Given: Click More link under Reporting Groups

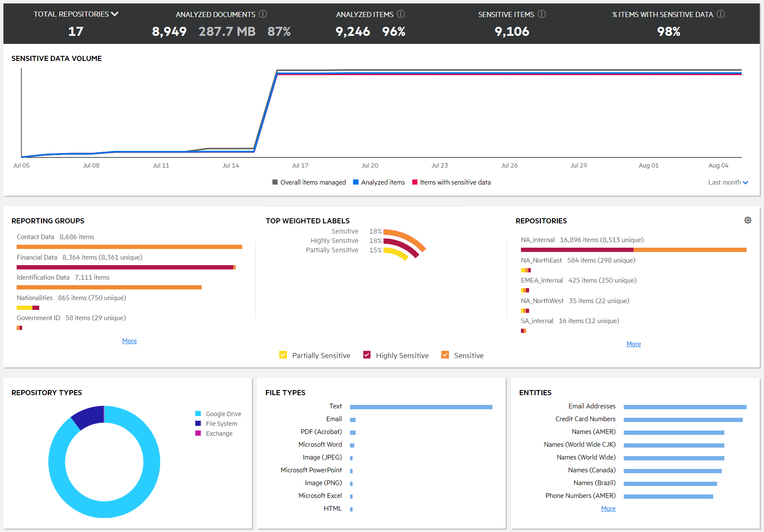Looking at the screenshot, I should (x=129, y=341).
